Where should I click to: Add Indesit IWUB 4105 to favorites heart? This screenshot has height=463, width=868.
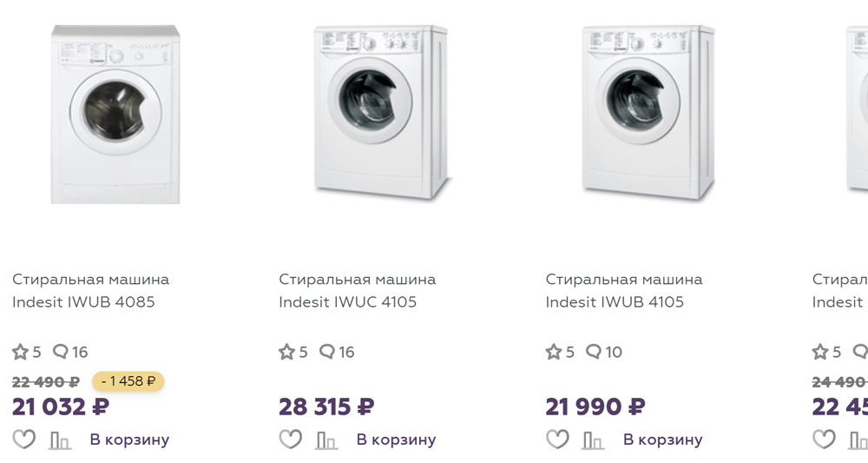coord(557,440)
